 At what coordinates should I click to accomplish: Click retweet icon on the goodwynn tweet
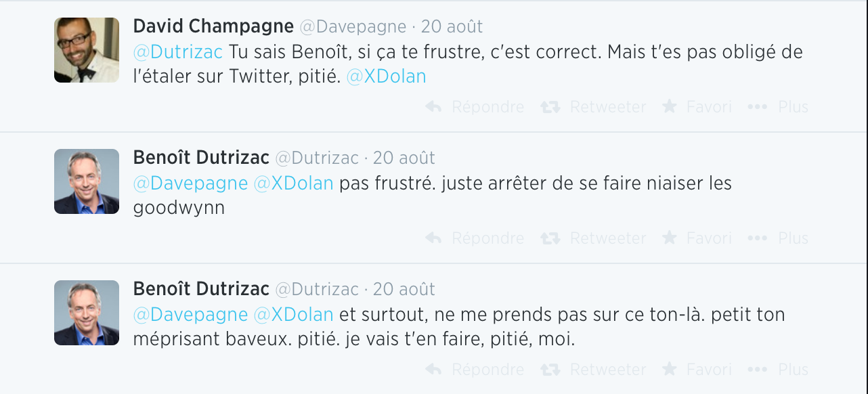(x=550, y=238)
